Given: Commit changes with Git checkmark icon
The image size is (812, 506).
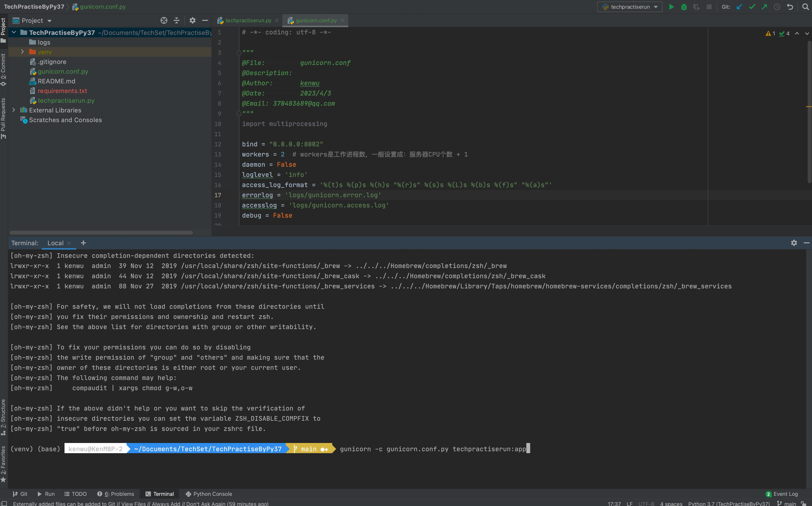Looking at the screenshot, I should 752,7.
